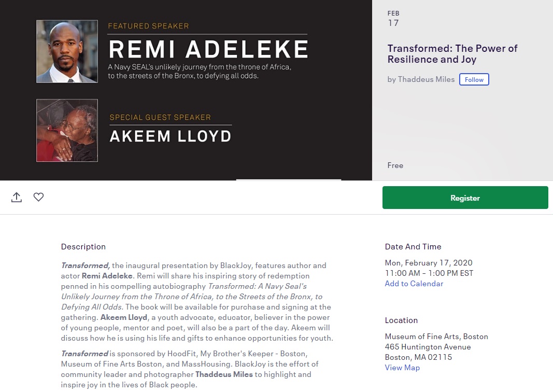
Task: Click the Description section heading
Action: coord(83,247)
